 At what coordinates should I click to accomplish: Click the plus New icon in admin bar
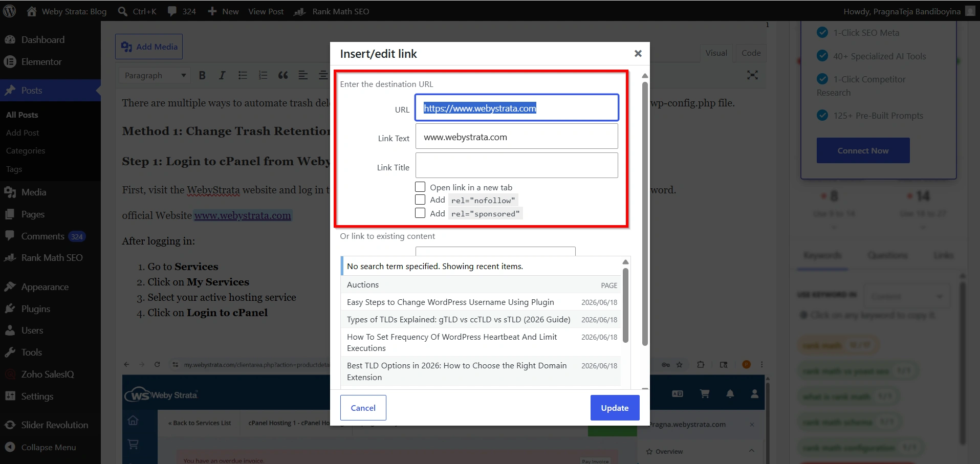[212, 11]
